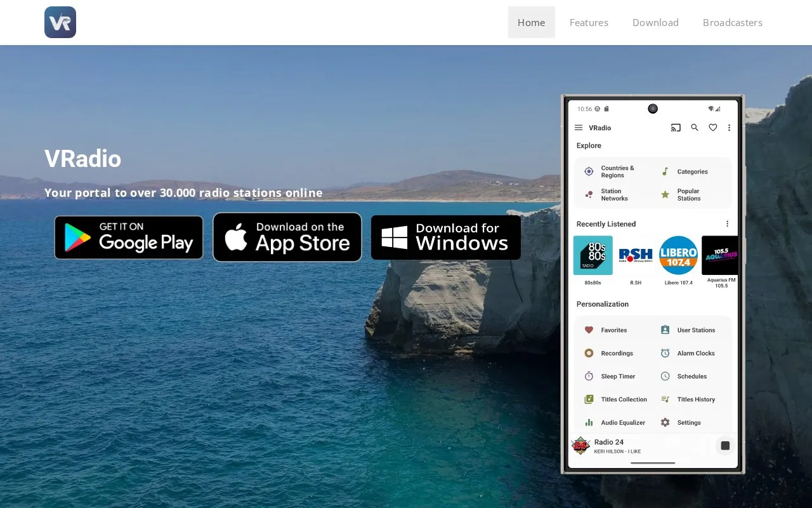Stop Radio 24 playback
Image resolution: width=812 pixels, height=508 pixels.
725,446
